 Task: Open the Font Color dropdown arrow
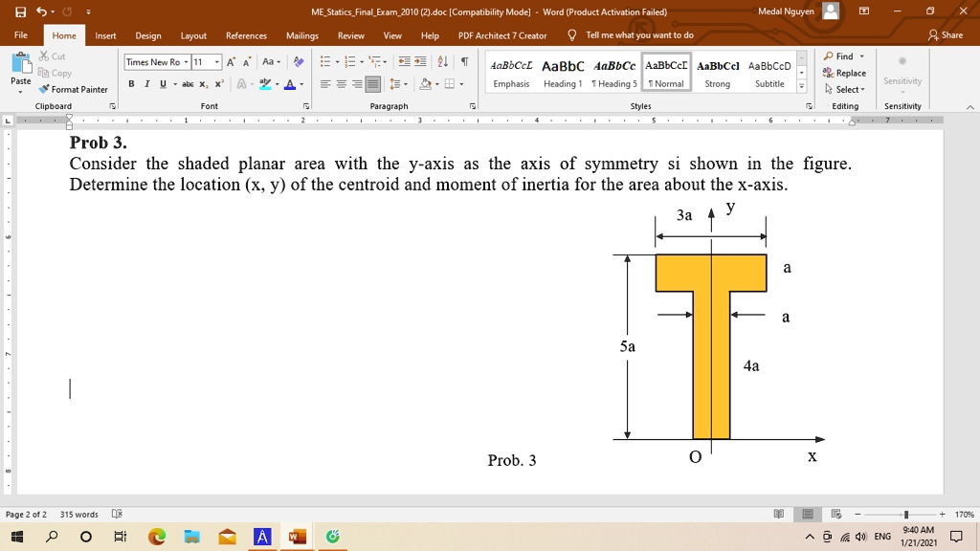[301, 84]
